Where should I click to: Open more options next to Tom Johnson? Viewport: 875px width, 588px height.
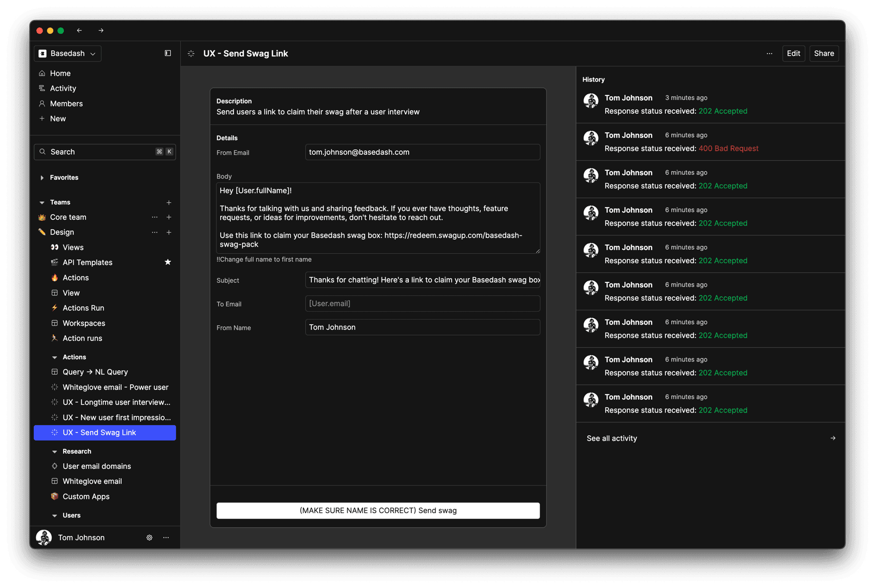pos(166,537)
